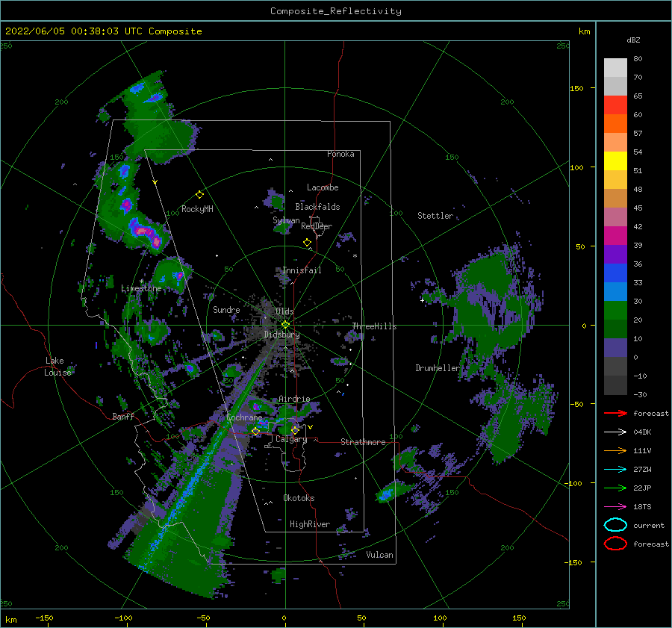Click the Innisfail label
Viewport: 672px width, 628px height.
point(302,270)
